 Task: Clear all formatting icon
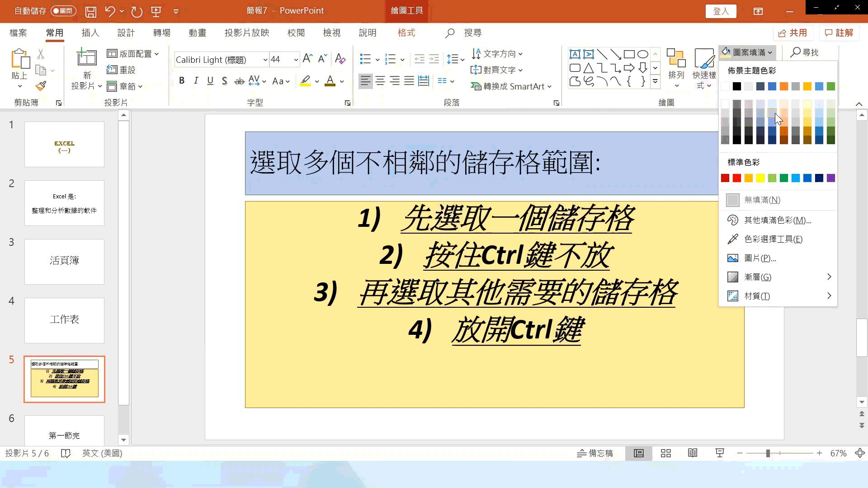tap(340, 59)
